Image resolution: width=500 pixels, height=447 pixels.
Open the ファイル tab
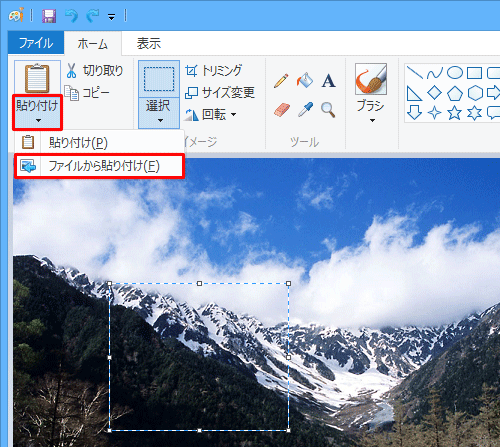pos(36,43)
